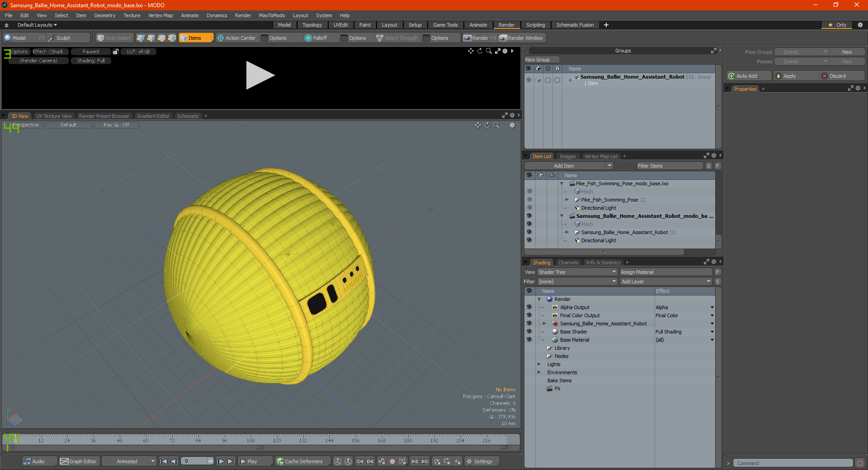
Task: Switch to Schematic Fusion layout tab
Action: tap(575, 25)
